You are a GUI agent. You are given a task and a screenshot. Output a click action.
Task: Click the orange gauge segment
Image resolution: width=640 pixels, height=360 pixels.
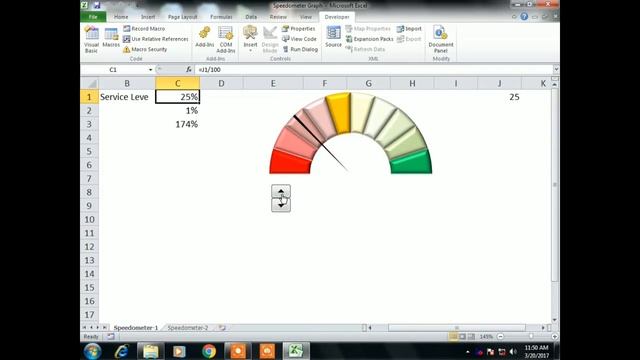339,113
